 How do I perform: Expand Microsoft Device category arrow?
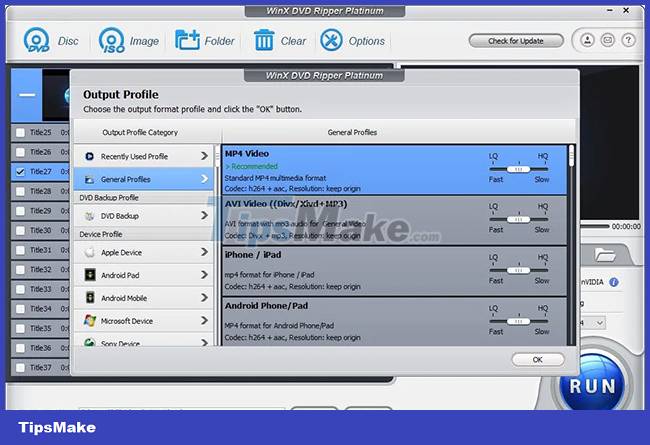[204, 320]
